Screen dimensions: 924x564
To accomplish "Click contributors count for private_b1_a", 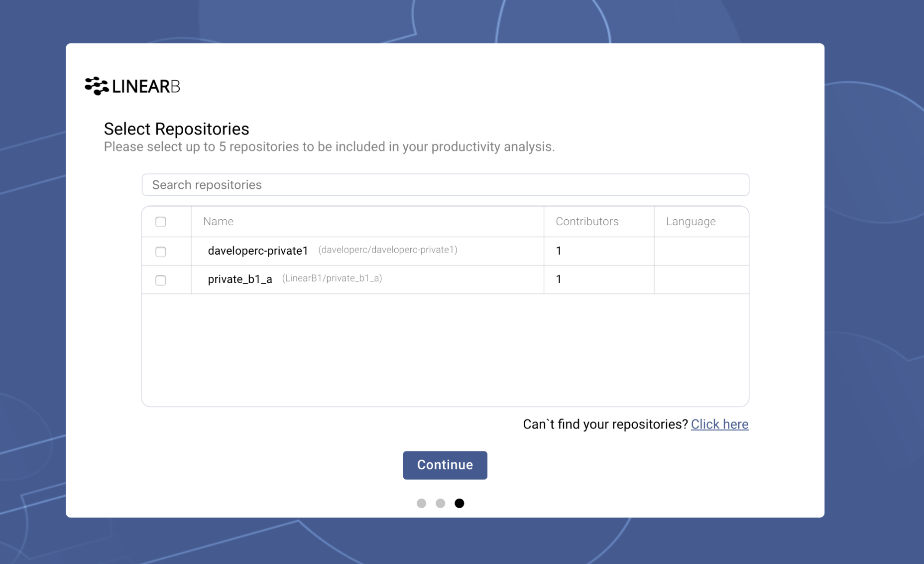I will [559, 280].
